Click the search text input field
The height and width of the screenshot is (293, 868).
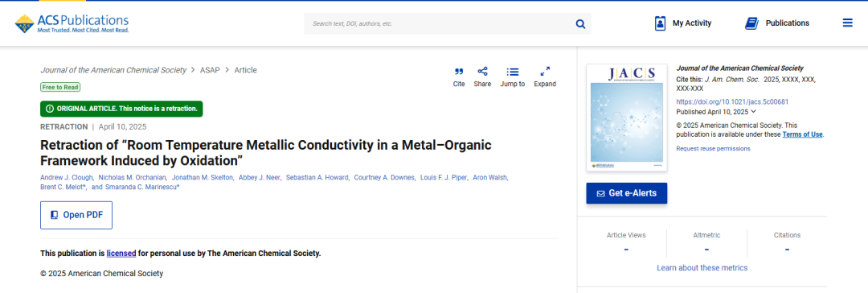pos(440,24)
